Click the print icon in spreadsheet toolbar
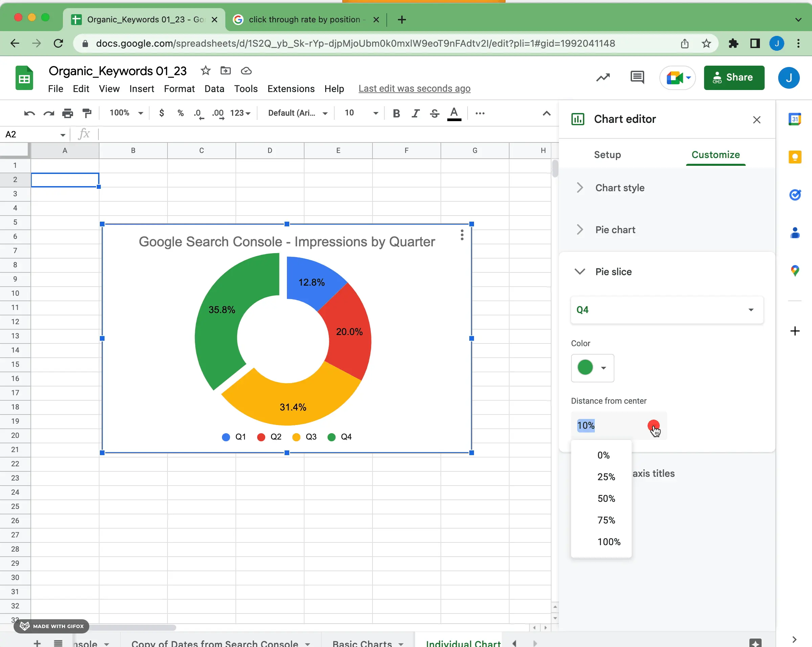The width and height of the screenshot is (812, 647). 67,114
